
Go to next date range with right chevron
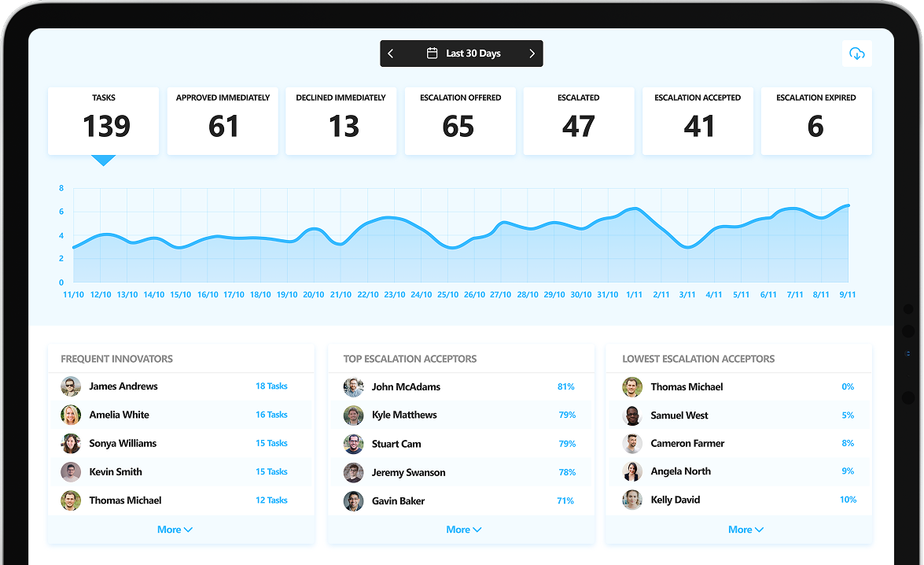click(x=532, y=54)
